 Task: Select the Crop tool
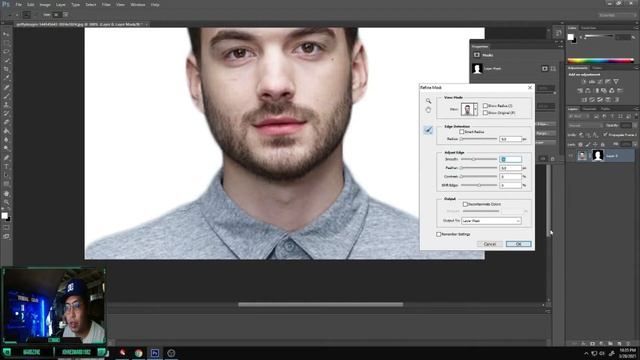coord(6,69)
